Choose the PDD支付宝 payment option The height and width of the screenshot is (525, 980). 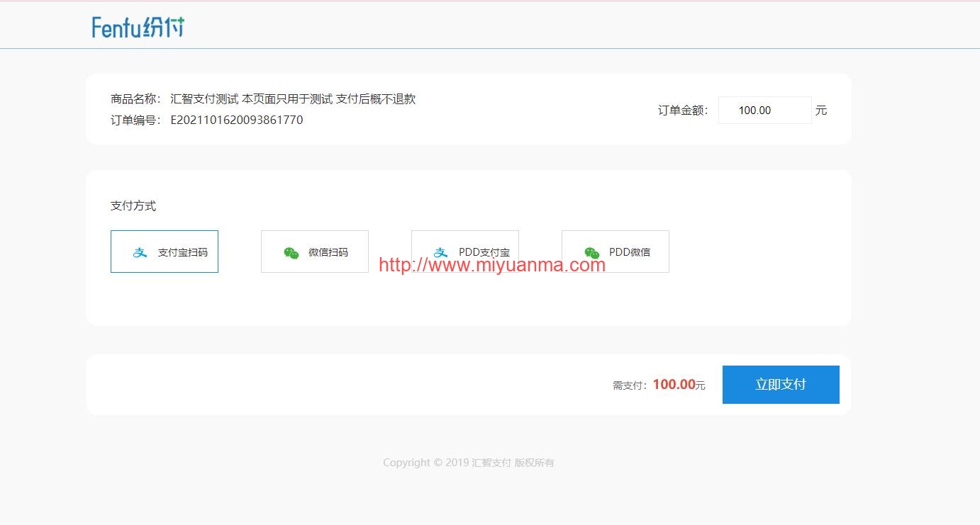coord(465,252)
